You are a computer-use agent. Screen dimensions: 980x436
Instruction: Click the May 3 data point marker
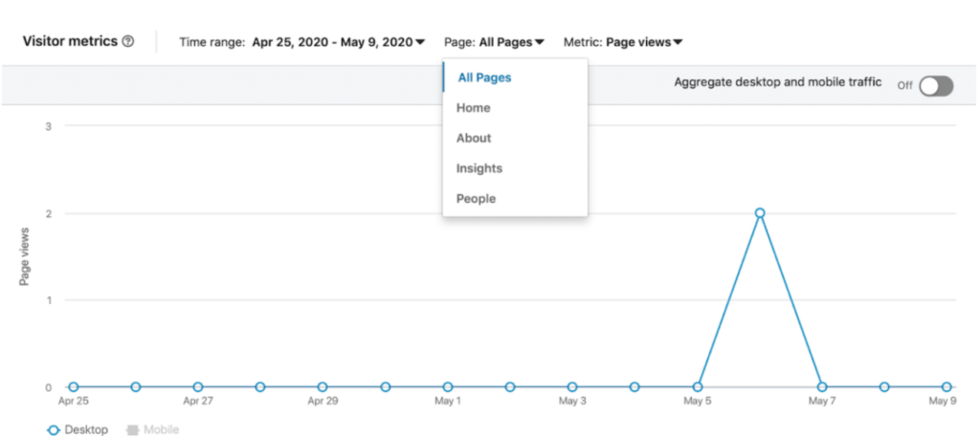(x=572, y=387)
